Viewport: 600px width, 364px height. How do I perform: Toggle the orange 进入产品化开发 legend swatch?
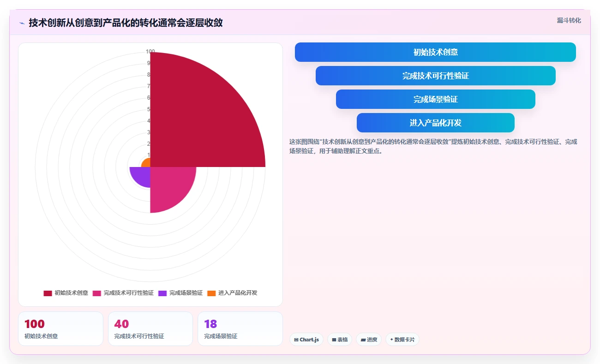coord(211,293)
